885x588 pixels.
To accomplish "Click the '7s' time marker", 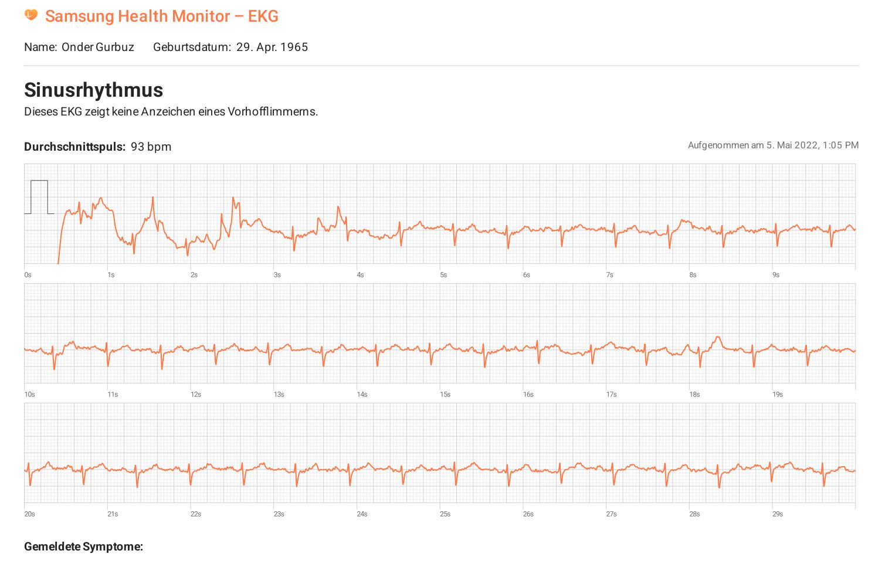I will tap(610, 274).
